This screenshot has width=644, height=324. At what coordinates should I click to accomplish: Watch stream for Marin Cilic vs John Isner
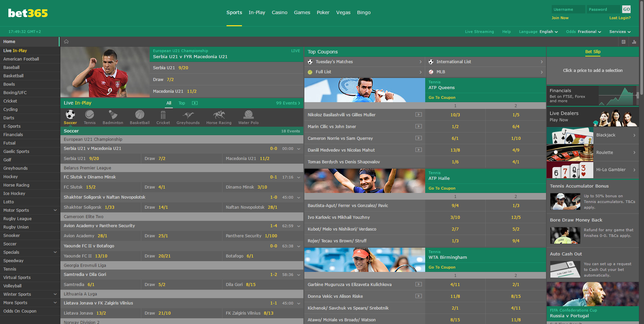(418, 126)
